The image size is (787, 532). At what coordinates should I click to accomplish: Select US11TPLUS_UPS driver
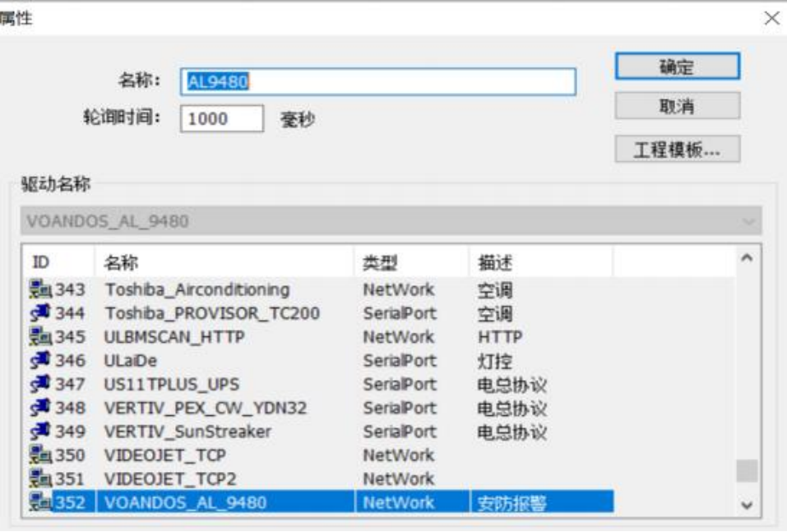(x=171, y=385)
